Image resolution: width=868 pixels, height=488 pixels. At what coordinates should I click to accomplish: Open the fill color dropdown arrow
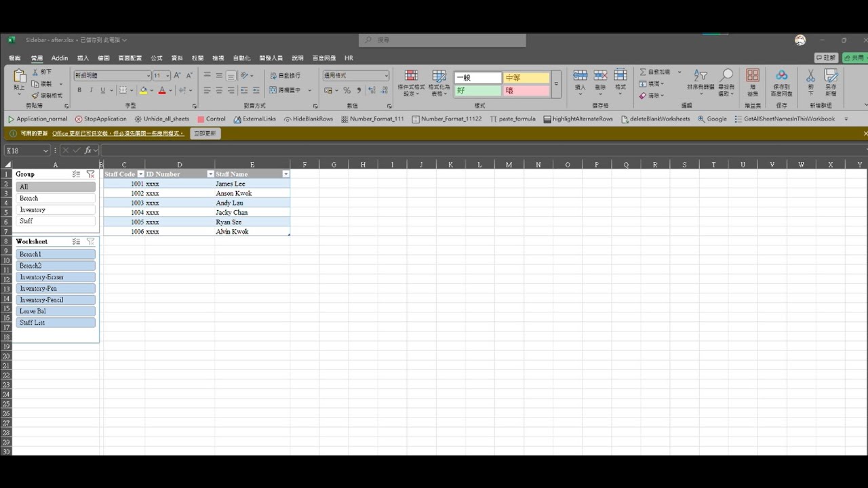[151, 90]
